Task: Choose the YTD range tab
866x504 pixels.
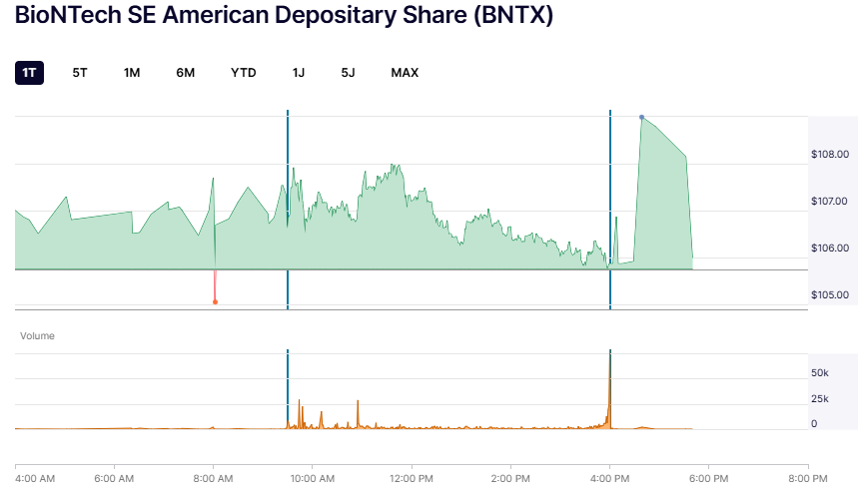Action: tap(244, 73)
